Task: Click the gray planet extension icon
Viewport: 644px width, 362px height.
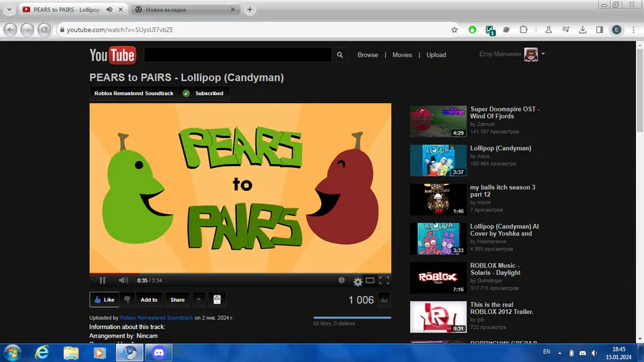Action: [x=507, y=29]
